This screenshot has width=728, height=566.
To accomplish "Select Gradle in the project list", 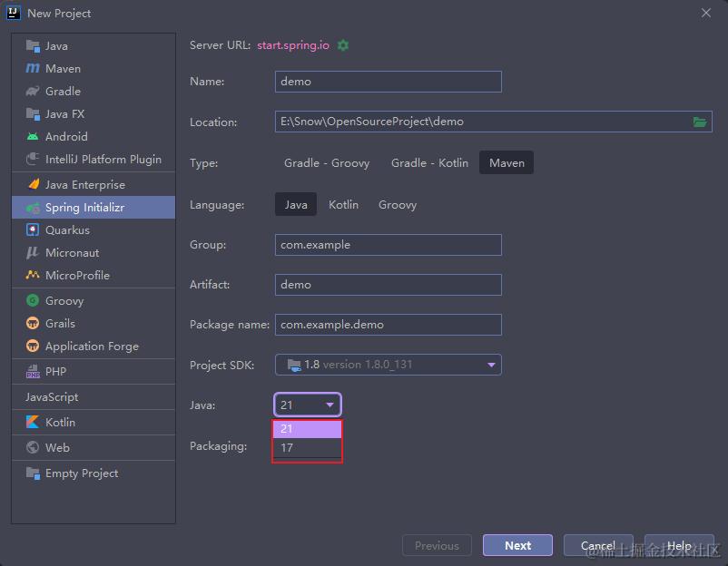I will point(93,92).
